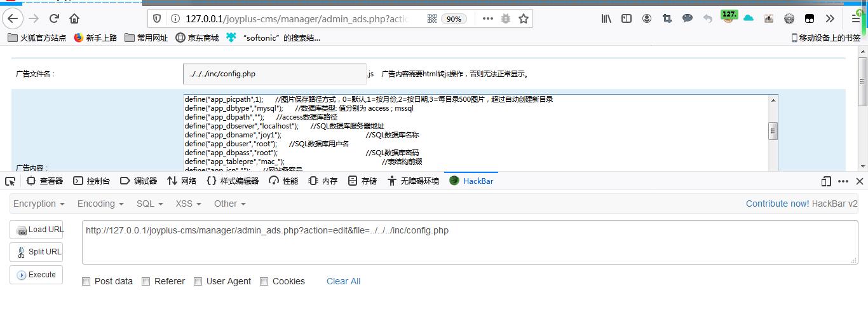The image size is (868, 332).
Task: Reload the current page
Action: coord(55,18)
